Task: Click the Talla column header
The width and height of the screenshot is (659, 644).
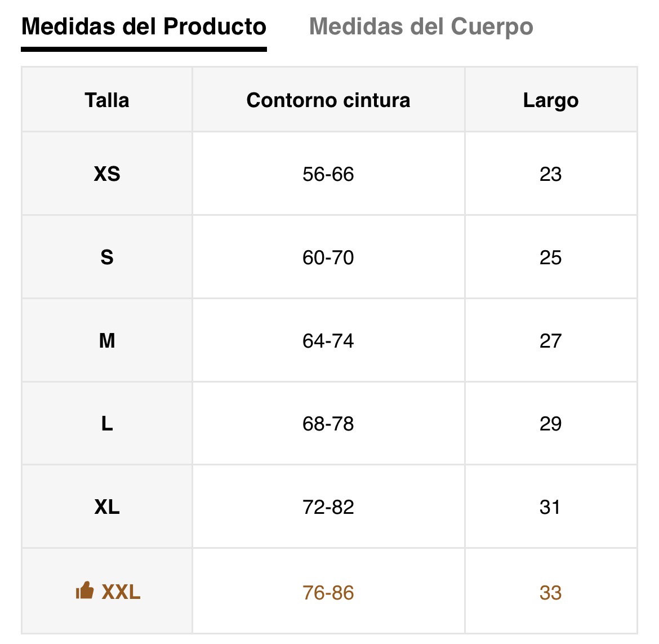Action: 107,100
